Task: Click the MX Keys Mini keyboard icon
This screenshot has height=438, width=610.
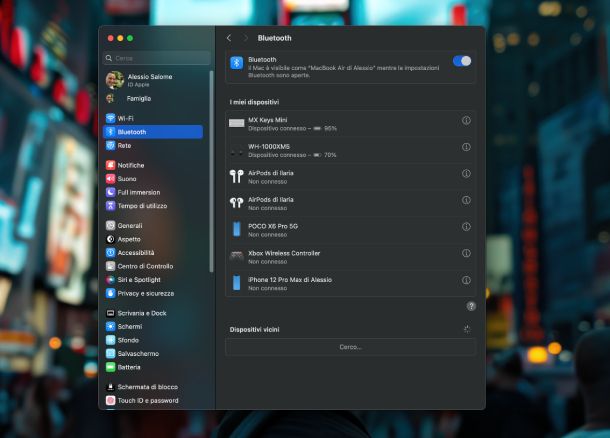Action: [x=237, y=123]
